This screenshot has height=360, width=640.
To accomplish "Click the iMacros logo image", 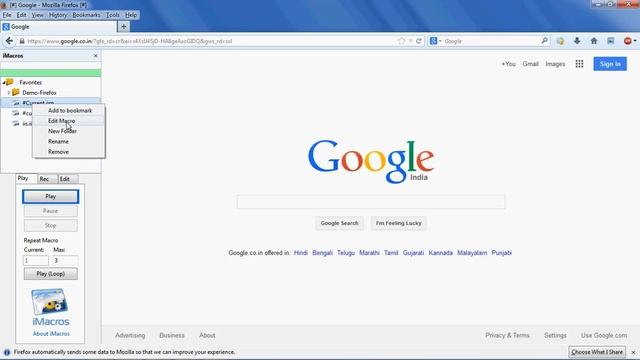I will [51, 307].
